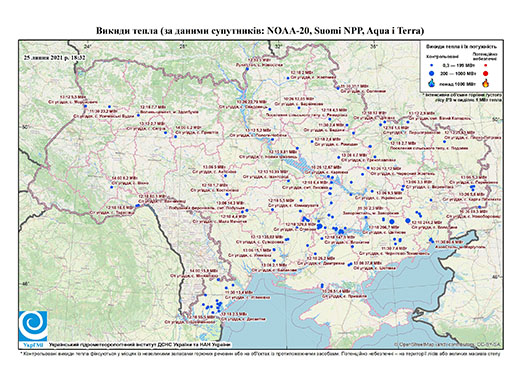Click the blue marker in Crimea
520x368 pixels.
(322, 285)
